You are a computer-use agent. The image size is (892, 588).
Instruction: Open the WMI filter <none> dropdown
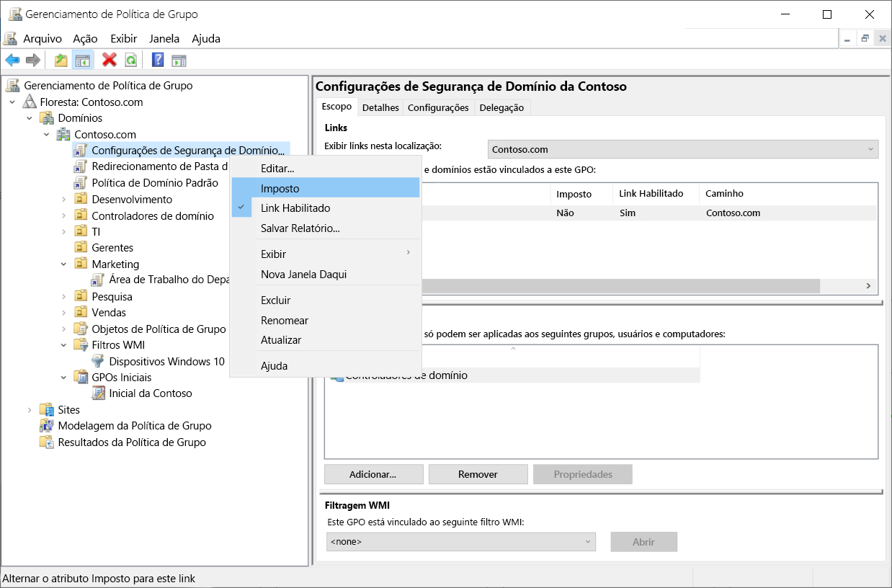(x=461, y=542)
